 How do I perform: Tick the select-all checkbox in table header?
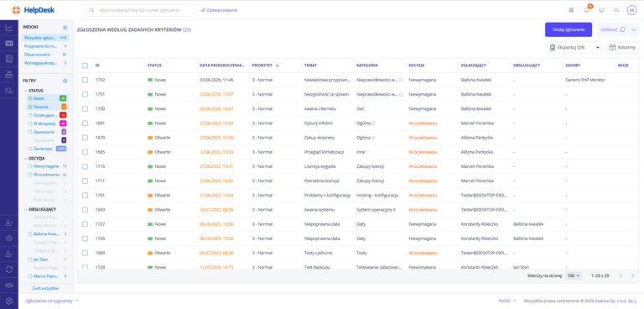(x=85, y=65)
